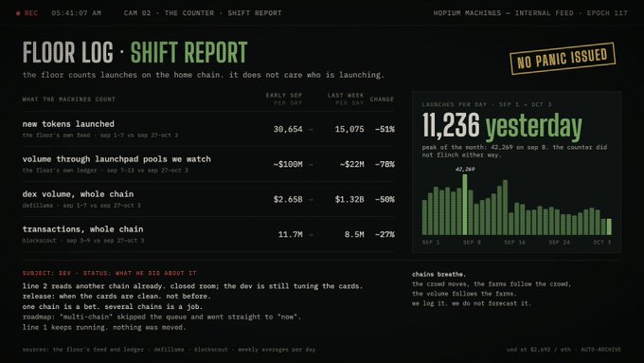Viewport: 644px width, 363px height.
Task: Select the 'new tokens launched' row label
Action: 68,124
